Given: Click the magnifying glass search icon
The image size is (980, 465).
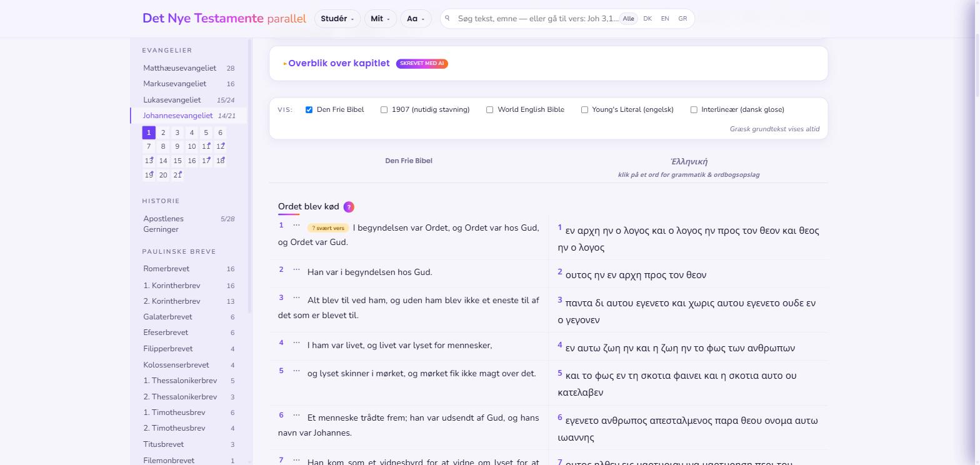Looking at the screenshot, I should pyautogui.click(x=447, y=18).
